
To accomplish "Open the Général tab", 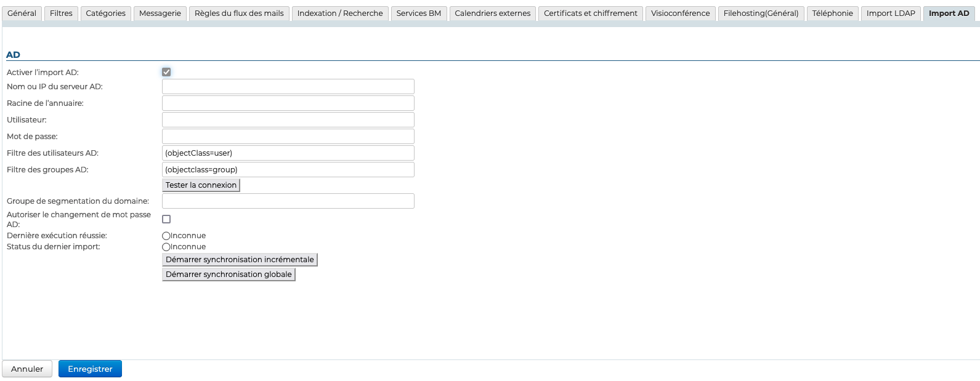I will [22, 14].
